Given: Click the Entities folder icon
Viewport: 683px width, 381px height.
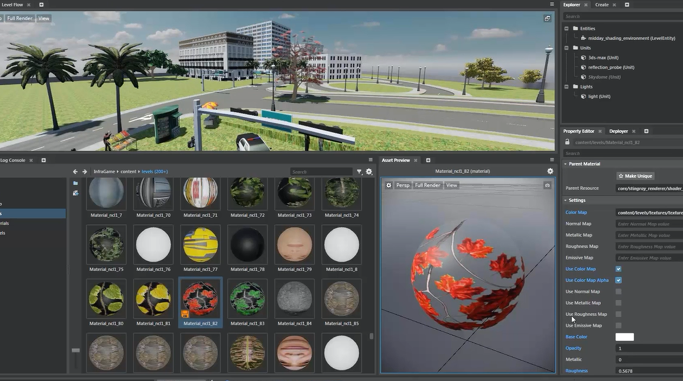Looking at the screenshot, I should pos(575,28).
